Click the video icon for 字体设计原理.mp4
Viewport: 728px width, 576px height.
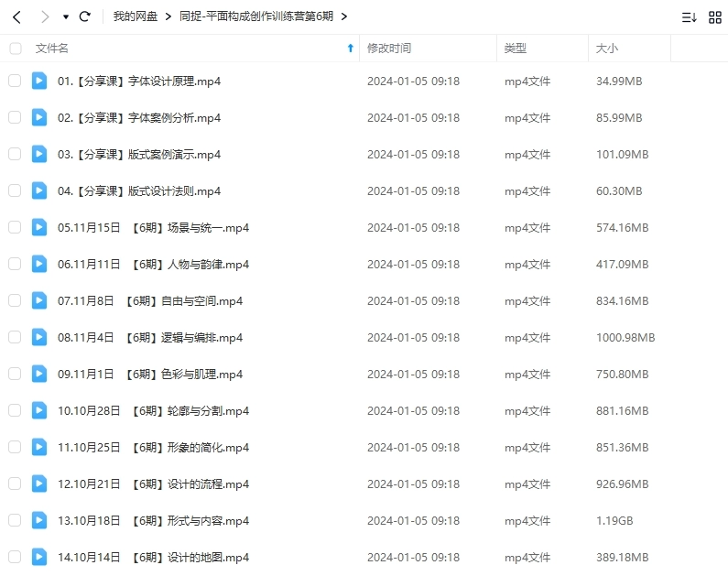pyautogui.click(x=38, y=81)
